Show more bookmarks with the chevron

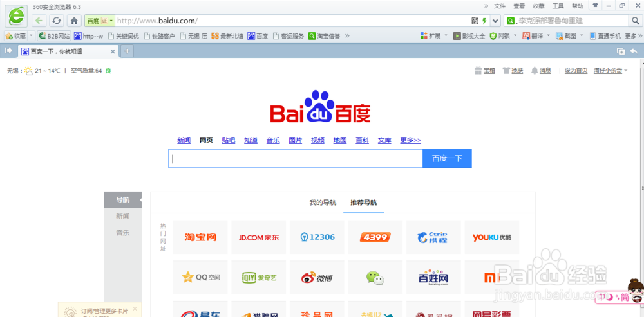coord(347,36)
